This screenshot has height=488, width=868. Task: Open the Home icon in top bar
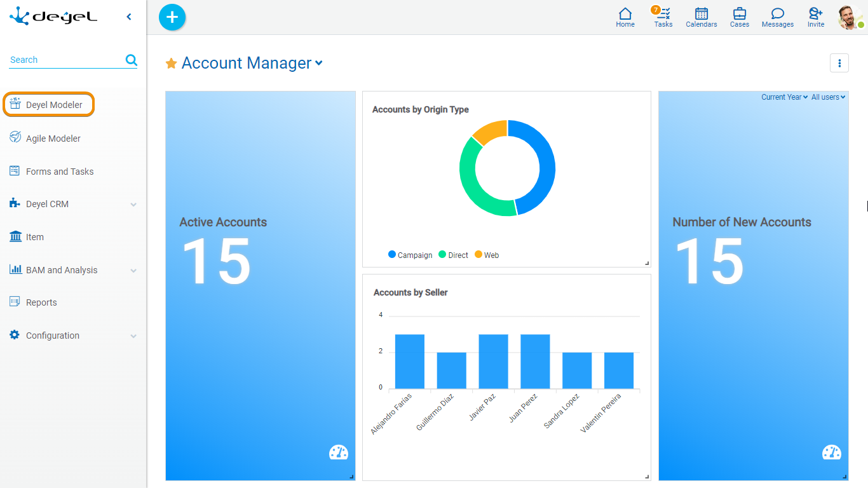[x=625, y=17]
